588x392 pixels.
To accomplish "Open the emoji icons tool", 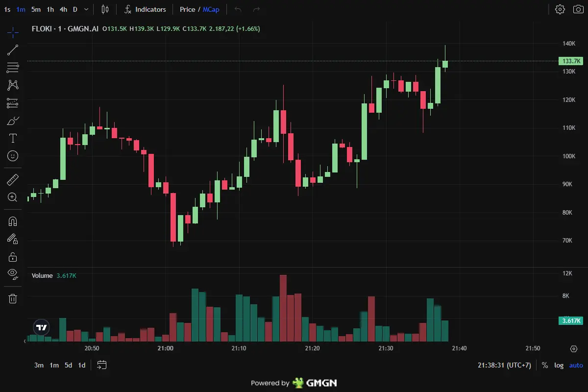I will pyautogui.click(x=13, y=156).
